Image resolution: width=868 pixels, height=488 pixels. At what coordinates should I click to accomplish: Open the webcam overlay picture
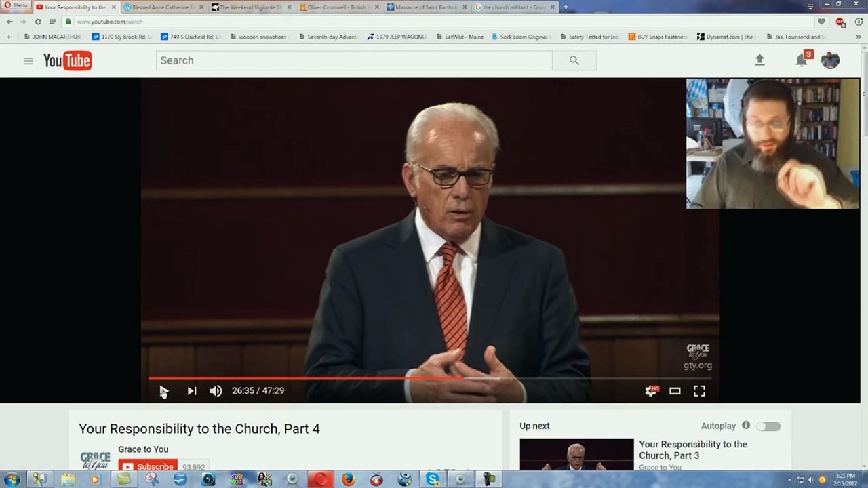pos(773,143)
